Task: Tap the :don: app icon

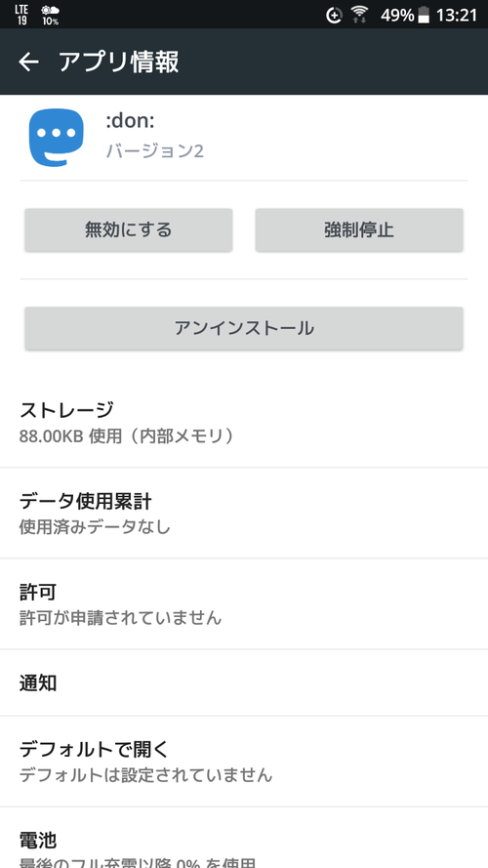Action: click(56, 138)
